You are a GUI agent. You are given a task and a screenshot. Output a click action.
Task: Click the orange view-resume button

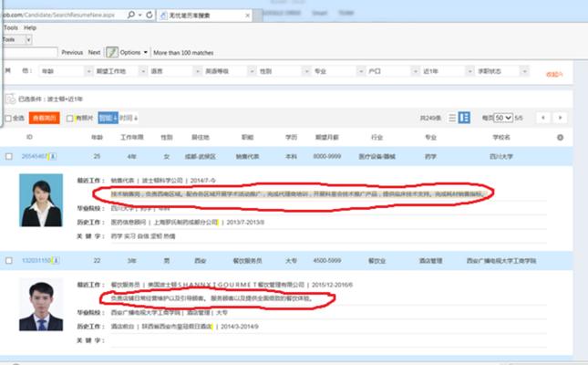pos(45,118)
